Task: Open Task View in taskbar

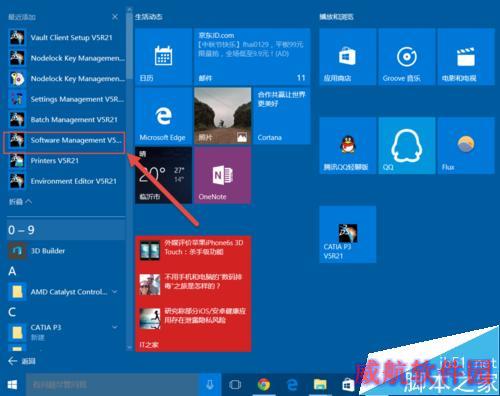Action: (x=235, y=385)
